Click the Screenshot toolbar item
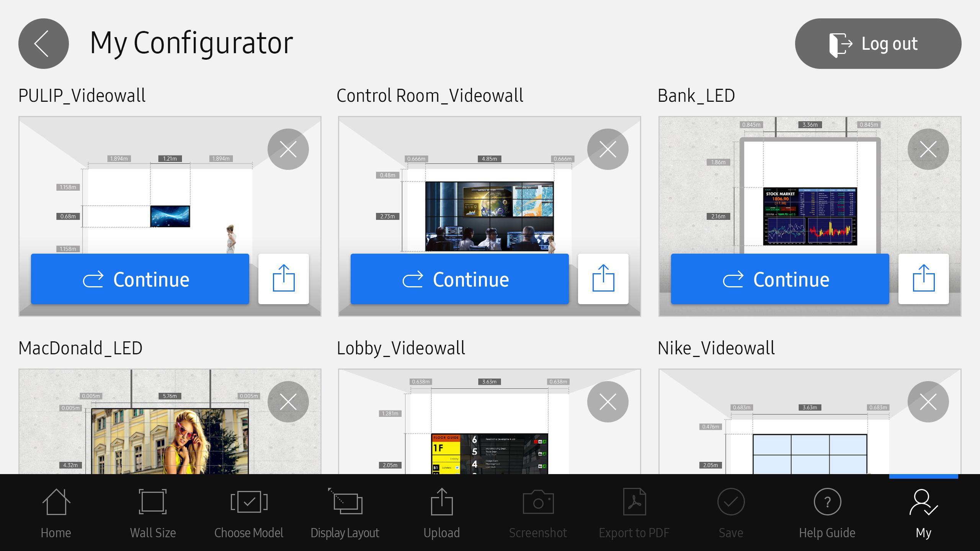Image resolution: width=980 pixels, height=551 pixels. [x=538, y=514]
